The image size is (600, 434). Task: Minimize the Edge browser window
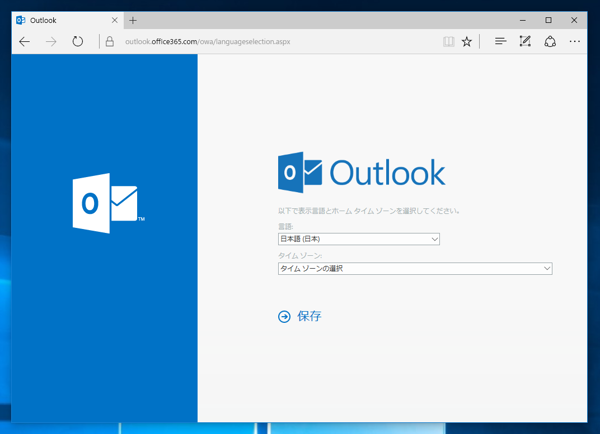pos(523,20)
